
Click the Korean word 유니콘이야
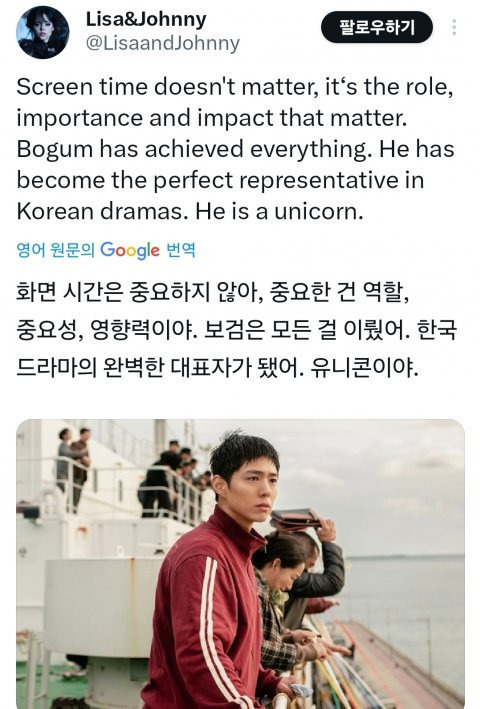pyautogui.click(x=364, y=368)
